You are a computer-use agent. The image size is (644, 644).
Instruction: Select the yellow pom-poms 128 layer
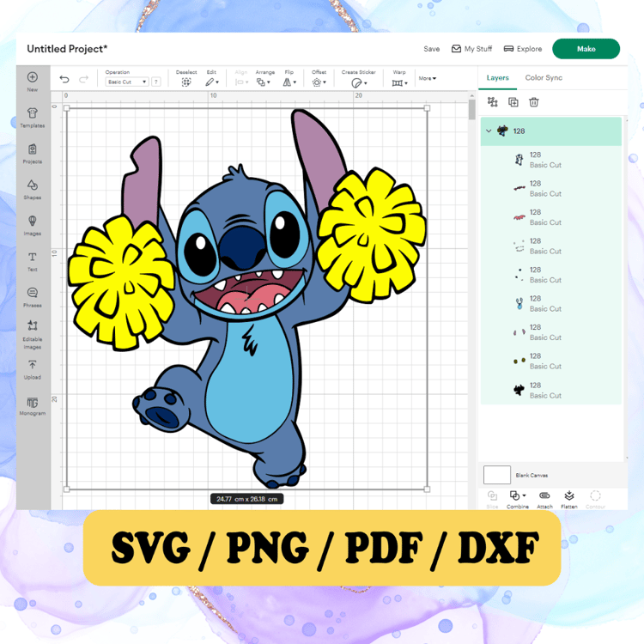tap(550, 361)
